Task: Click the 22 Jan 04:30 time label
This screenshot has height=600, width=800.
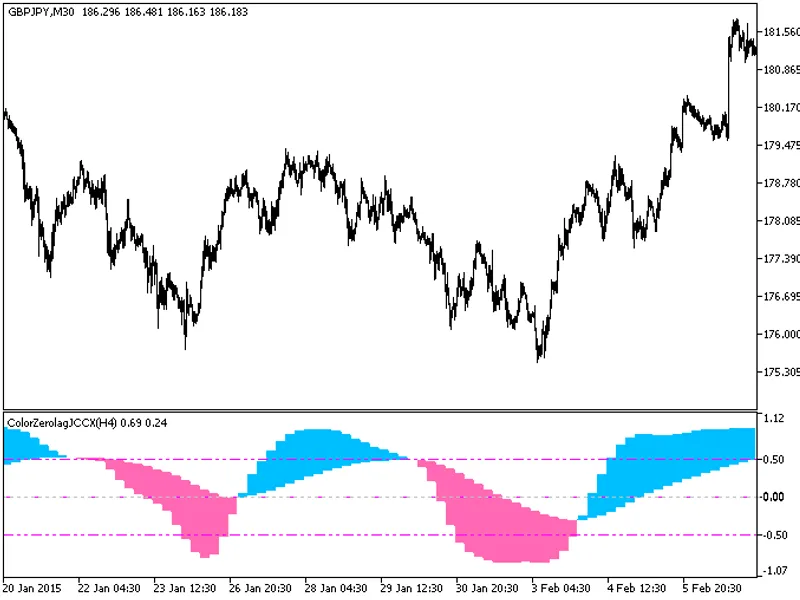Action: (x=109, y=588)
